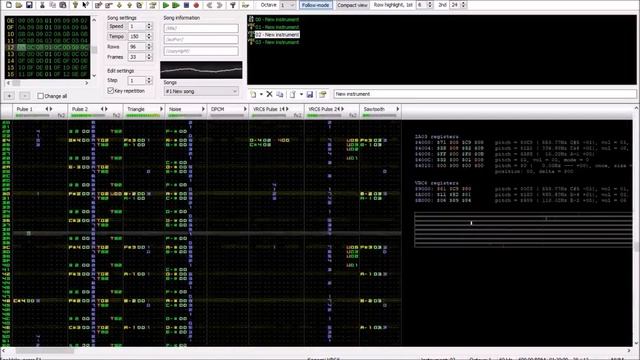Clone instrument icon in instrument toolbar
Viewport: 640px width, 360px height.
click(280, 94)
